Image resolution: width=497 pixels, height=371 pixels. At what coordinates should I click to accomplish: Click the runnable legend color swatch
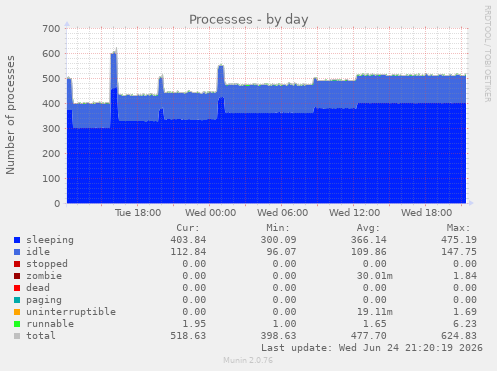click(17, 324)
